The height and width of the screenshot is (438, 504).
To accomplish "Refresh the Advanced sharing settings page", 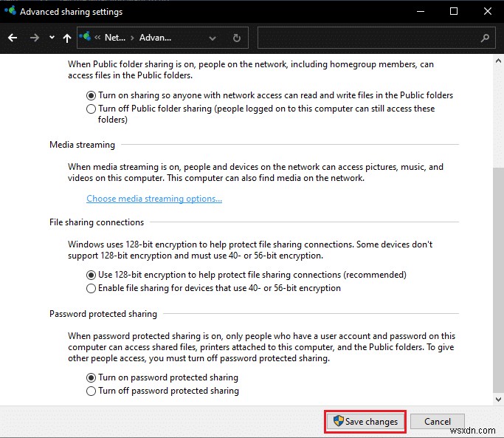I will pyautogui.click(x=237, y=38).
